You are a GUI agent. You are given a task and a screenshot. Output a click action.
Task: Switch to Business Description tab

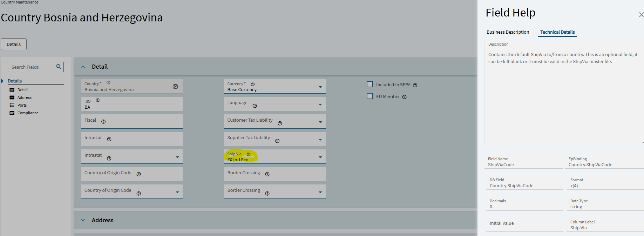pos(508,32)
